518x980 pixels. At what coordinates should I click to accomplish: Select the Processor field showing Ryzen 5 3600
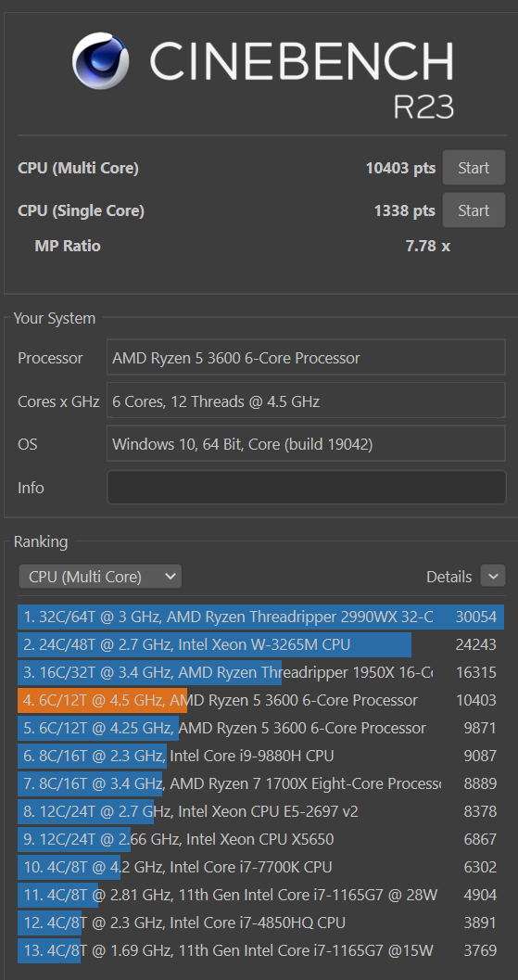(306, 358)
